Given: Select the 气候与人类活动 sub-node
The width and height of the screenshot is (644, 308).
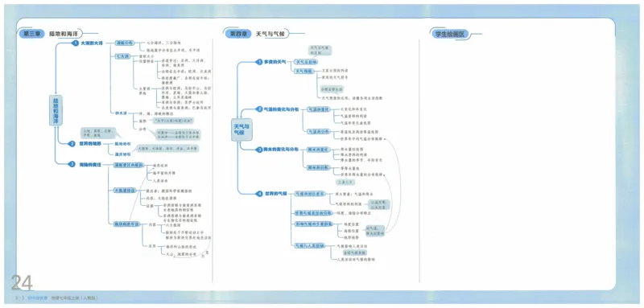Looking at the screenshot, I should point(310,245).
